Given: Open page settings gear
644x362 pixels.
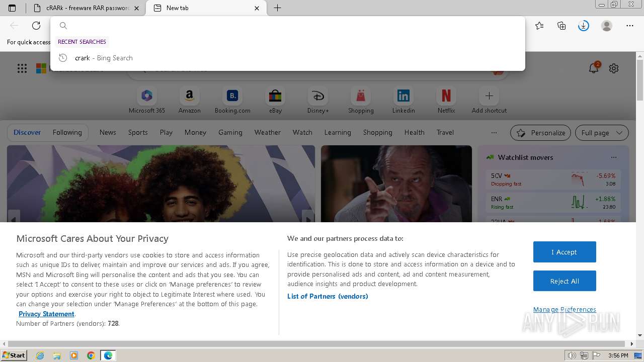Looking at the screenshot, I should tap(614, 68).
